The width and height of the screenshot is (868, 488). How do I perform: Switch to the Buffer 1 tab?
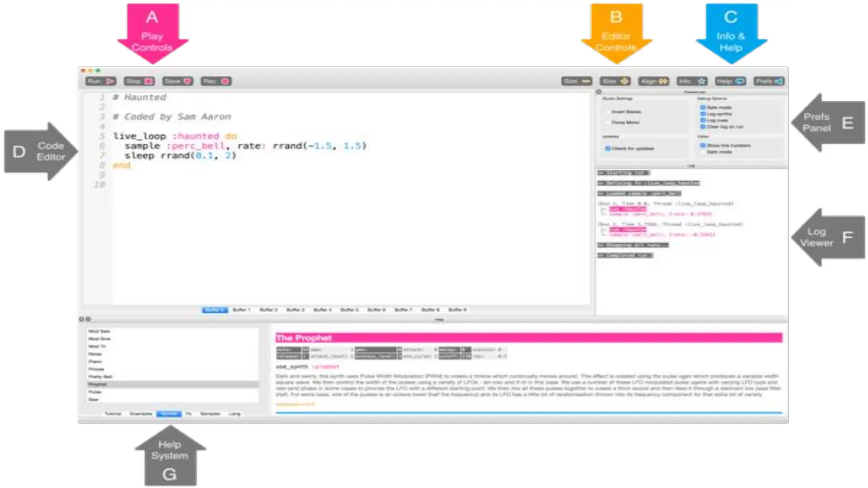tap(241, 310)
